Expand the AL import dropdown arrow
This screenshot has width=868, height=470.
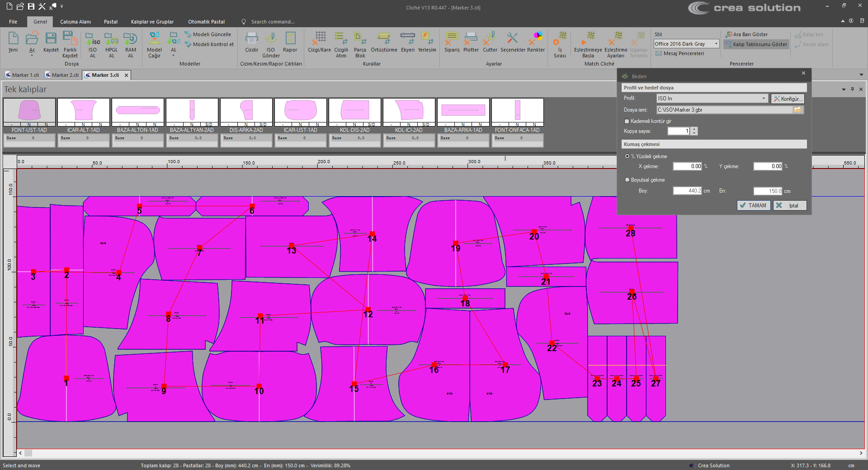pos(174,56)
